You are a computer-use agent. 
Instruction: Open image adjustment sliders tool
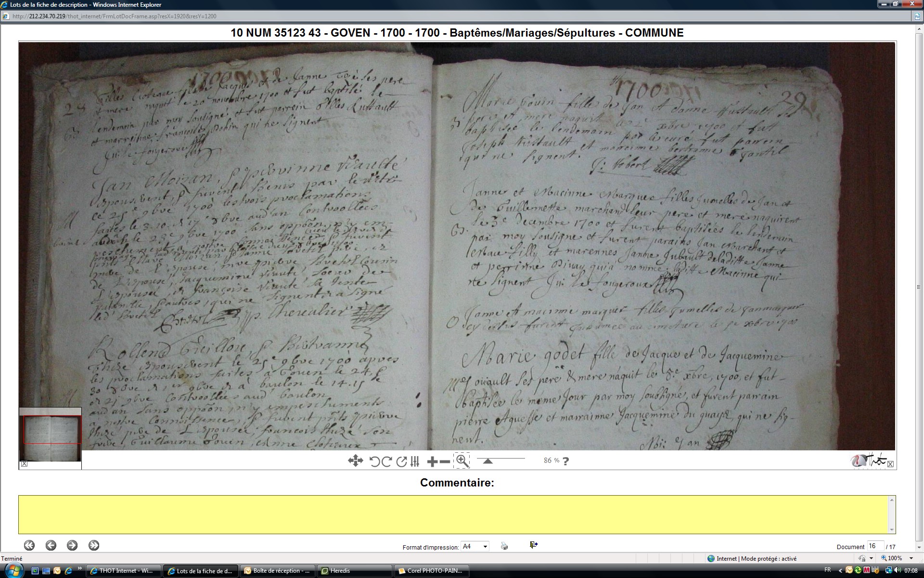point(415,461)
